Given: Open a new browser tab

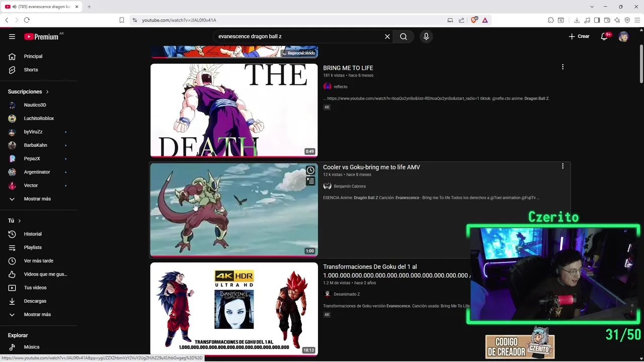Looking at the screenshot, I should pos(89,7).
